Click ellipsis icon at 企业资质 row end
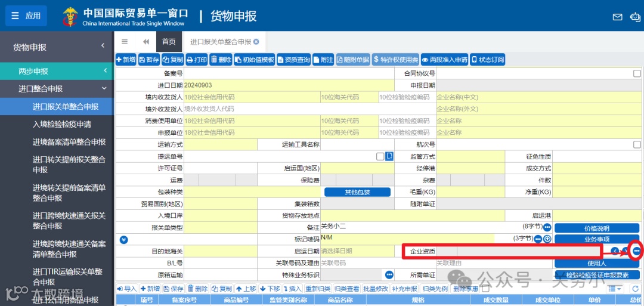 [636, 251]
